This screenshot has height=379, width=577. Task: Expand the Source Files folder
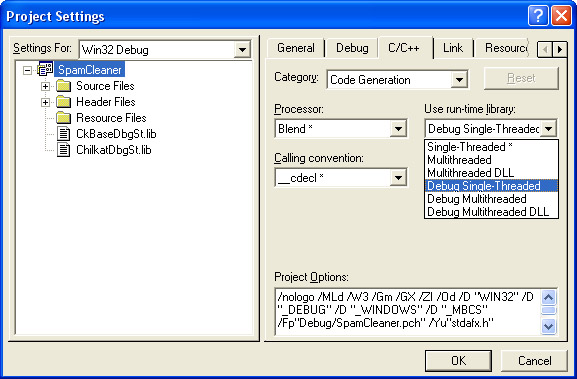click(45, 86)
